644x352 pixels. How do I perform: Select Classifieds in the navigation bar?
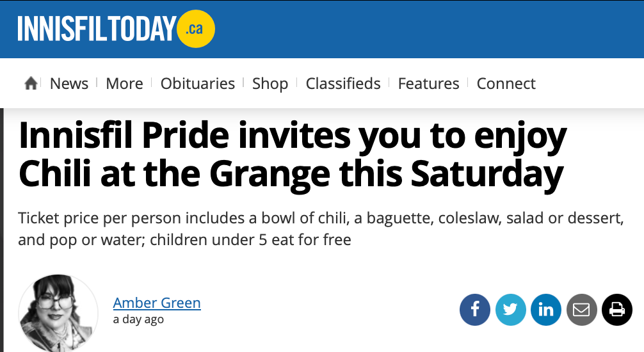[343, 84]
